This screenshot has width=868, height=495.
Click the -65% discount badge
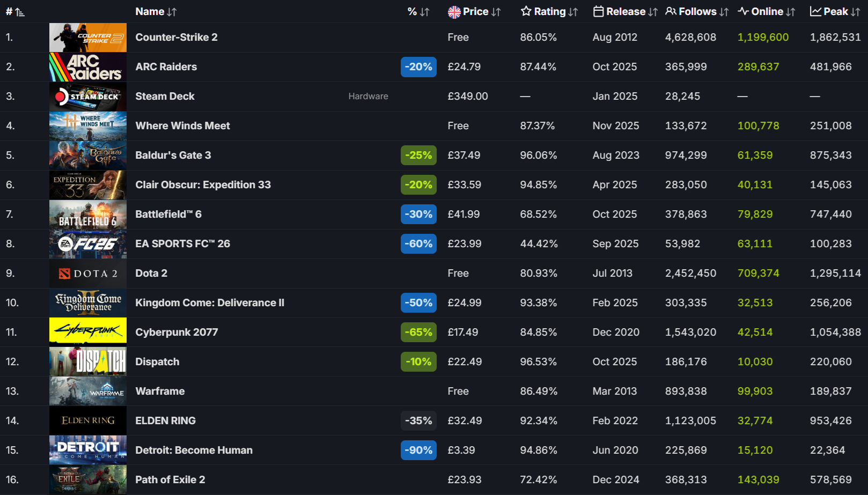(418, 333)
